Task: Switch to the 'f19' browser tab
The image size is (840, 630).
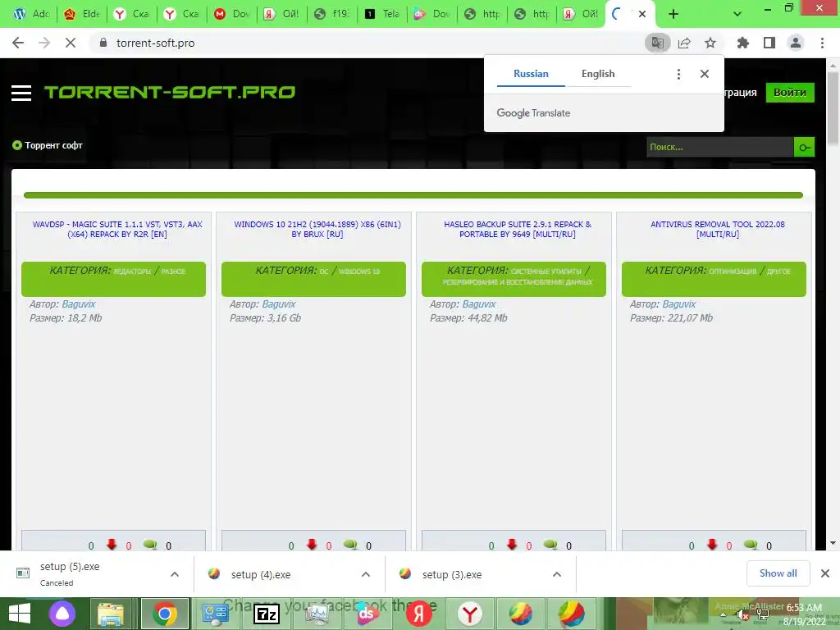Action: coord(332,14)
